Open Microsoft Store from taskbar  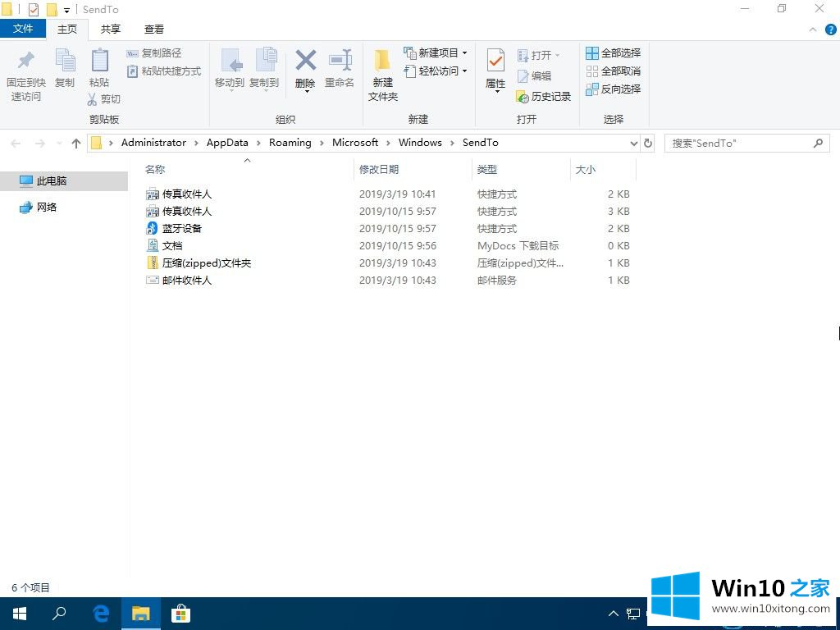(181, 614)
